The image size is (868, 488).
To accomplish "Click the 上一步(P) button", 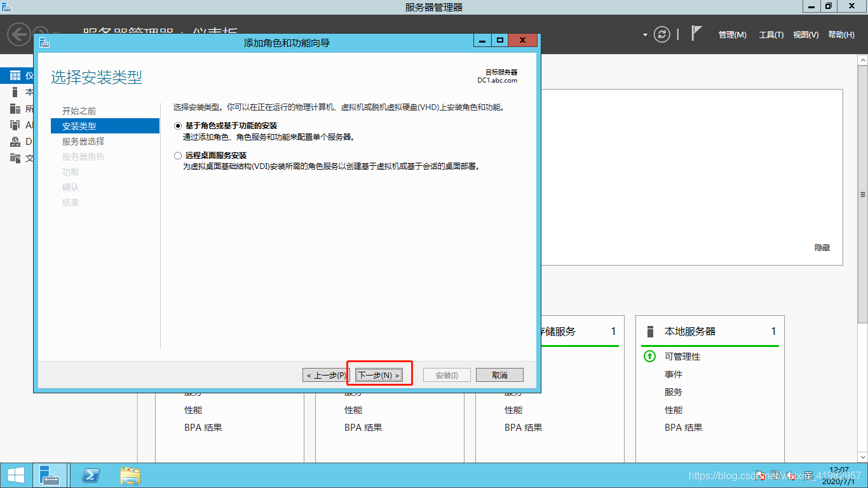I will click(326, 376).
